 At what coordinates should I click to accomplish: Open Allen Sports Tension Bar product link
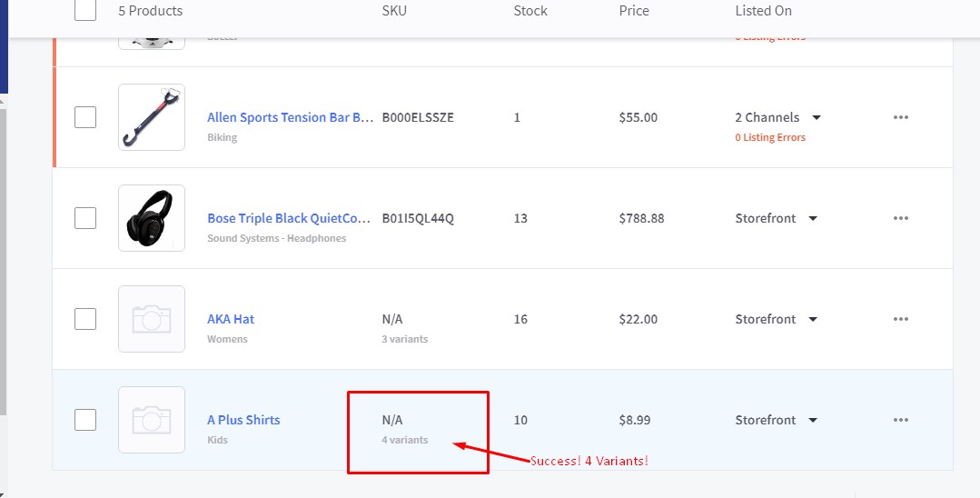pos(291,117)
